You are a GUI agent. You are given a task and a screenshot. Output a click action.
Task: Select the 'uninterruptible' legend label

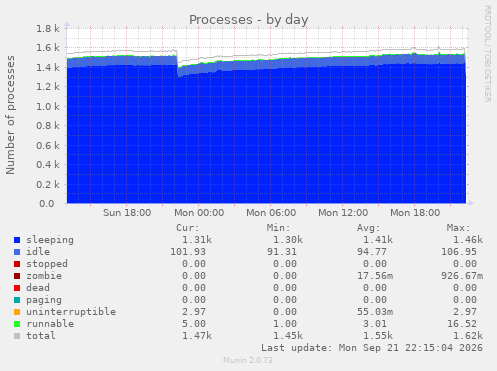[x=71, y=312]
